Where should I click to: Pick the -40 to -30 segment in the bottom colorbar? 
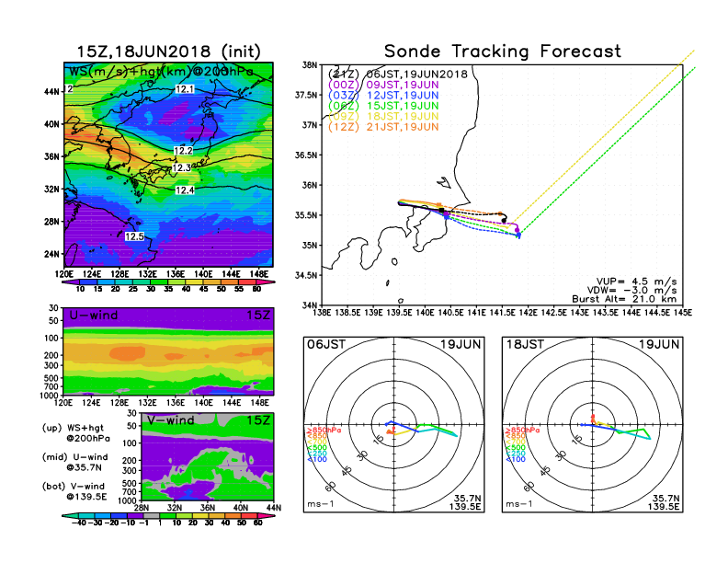tap(86, 515)
